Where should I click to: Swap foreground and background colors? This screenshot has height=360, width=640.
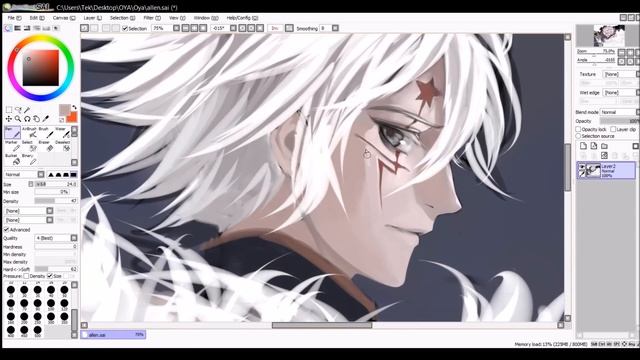click(74, 108)
